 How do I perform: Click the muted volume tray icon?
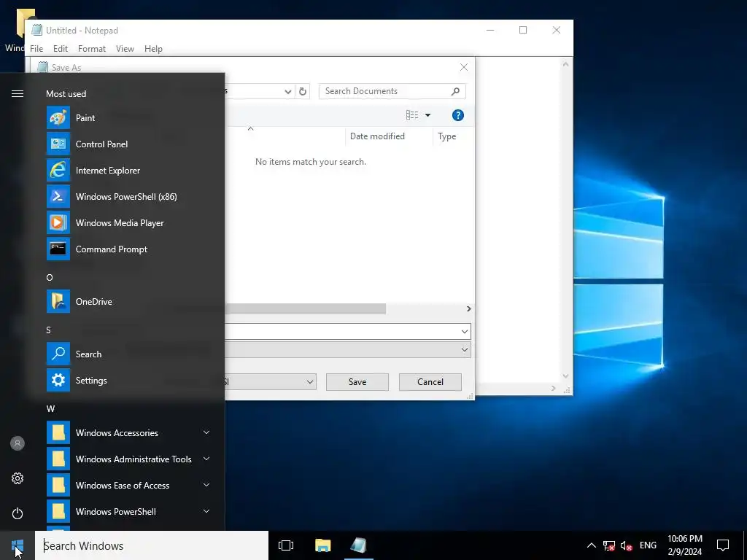point(627,545)
